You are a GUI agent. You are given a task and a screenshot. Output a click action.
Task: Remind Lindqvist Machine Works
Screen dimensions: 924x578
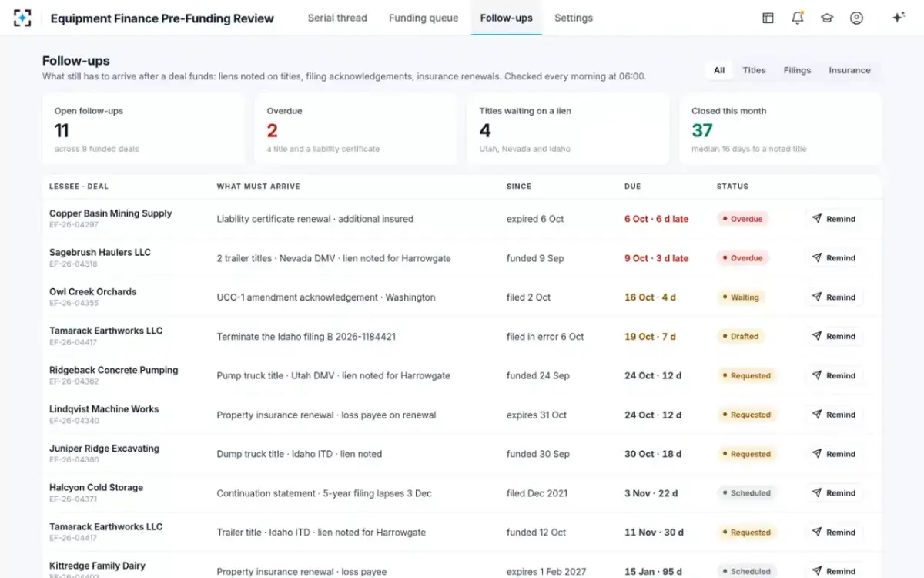[x=834, y=415]
